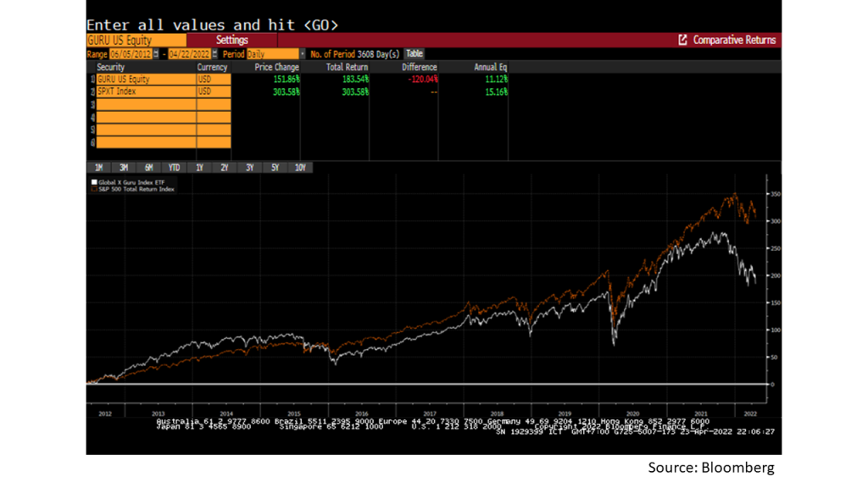Viewport: 868px width, 488px height.
Task: Click SPXT Index 303.58% total return value
Action: click(x=355, y=91)
